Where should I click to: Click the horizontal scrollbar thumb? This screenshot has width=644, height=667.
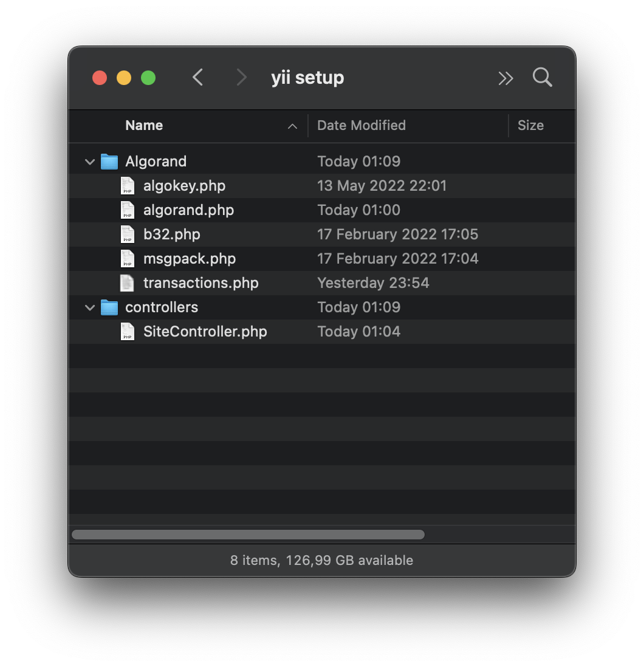click(248, 535)
